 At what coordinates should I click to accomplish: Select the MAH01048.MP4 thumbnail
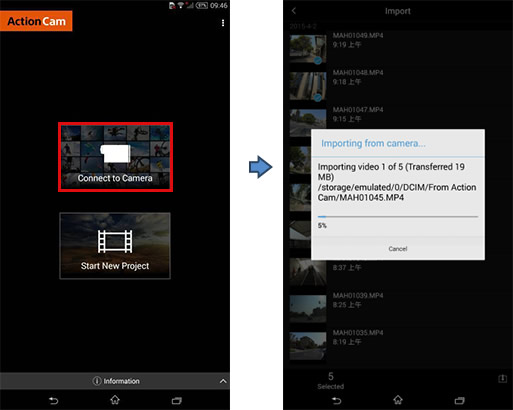pyautogui.click(x=308, y=86)
